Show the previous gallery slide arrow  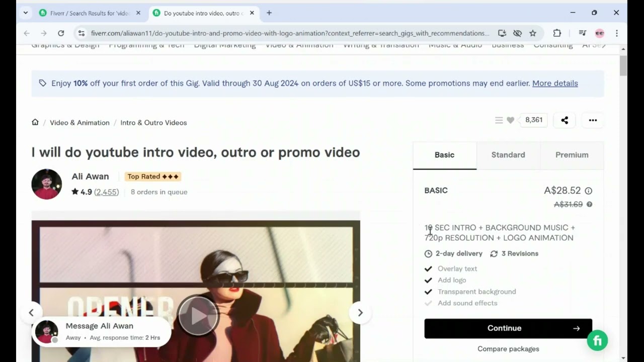coord(31,313)
